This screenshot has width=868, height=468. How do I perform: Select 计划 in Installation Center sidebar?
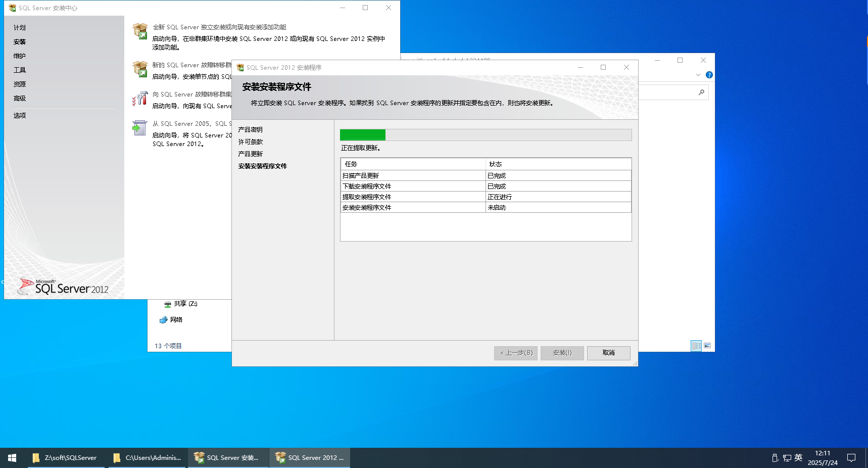coord(20,28)
